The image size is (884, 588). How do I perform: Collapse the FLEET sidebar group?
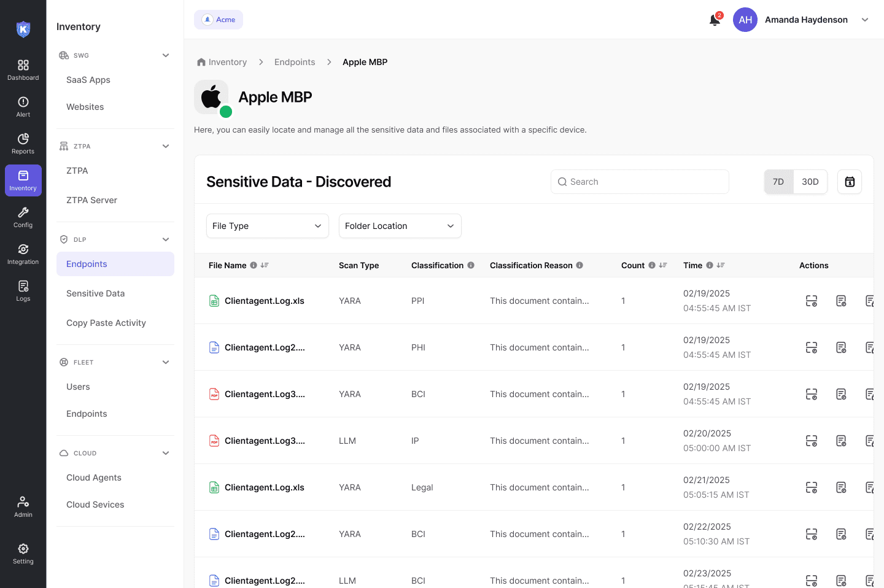click(166, 362)
